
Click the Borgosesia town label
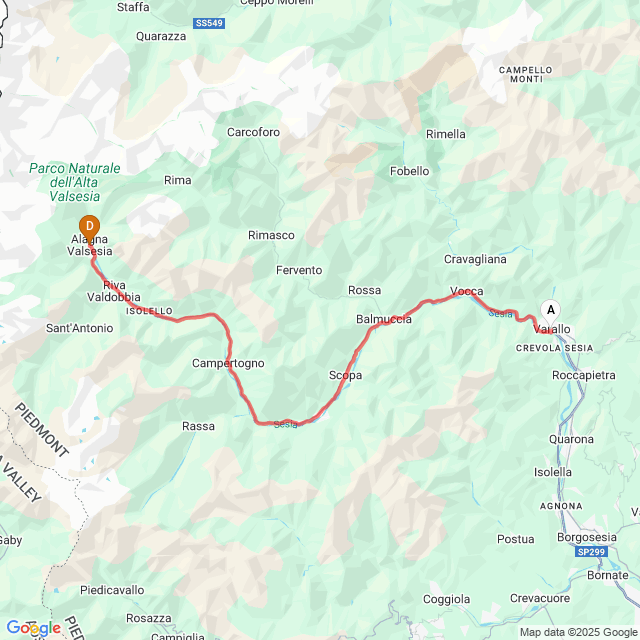pos(587,537)
